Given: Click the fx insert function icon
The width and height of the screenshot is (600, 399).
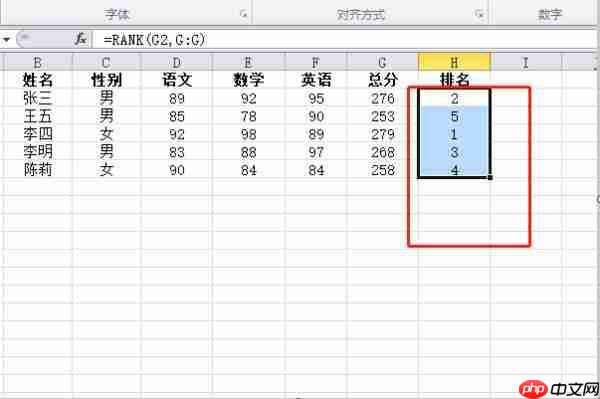Looking at the screenshot, I should click(x=81, y=39).
